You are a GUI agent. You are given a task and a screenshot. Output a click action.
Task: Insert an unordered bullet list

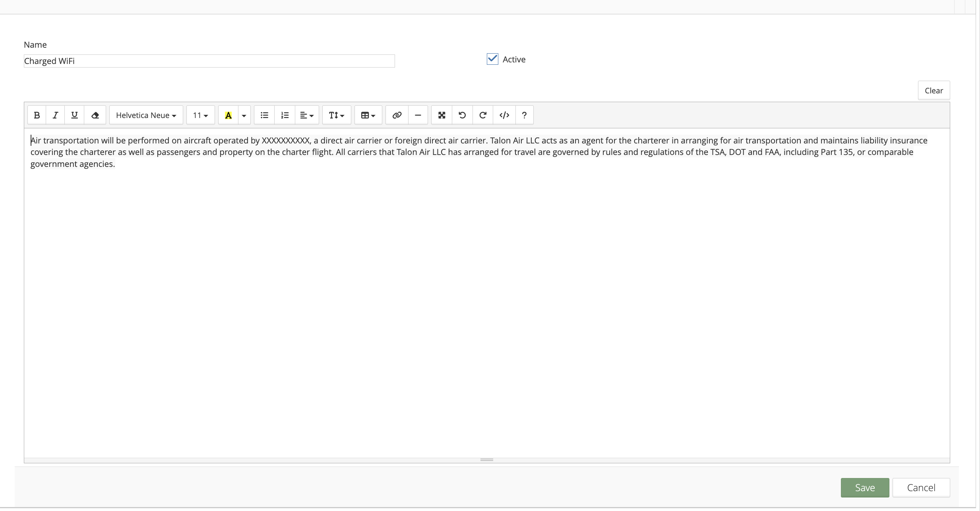click(264, 115)
